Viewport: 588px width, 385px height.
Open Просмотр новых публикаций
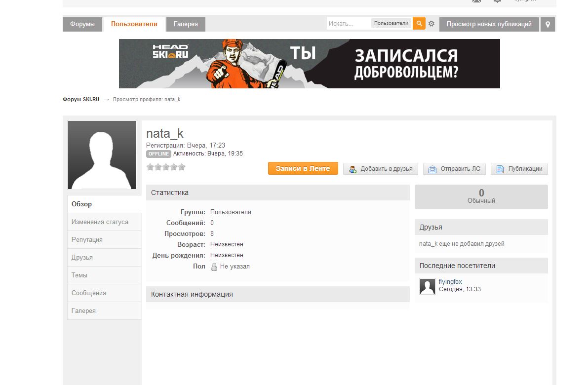[489, 24]
